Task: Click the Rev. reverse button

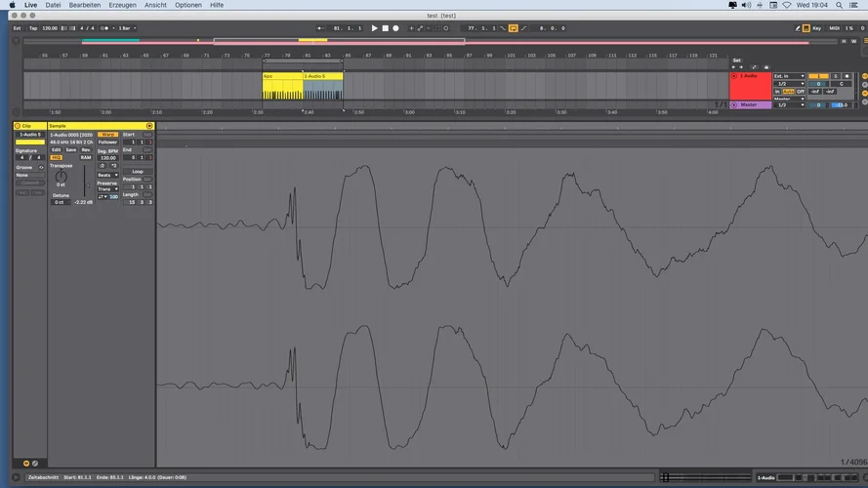Action: pyautogui.click(x=86, y=150)
